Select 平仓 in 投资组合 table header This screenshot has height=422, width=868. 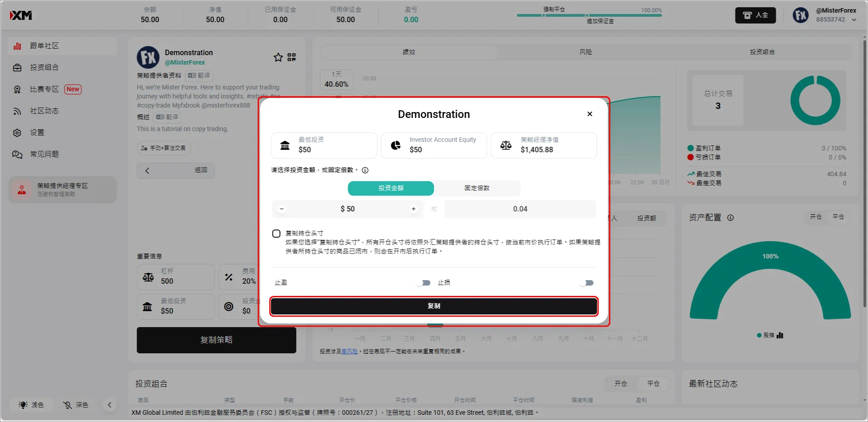[653, 384]
